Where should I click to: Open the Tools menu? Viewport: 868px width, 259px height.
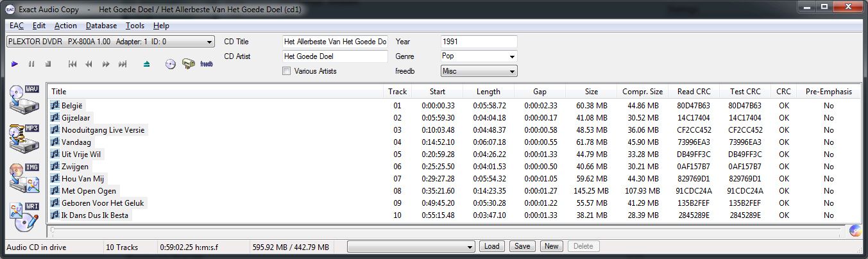click(135, 26)
